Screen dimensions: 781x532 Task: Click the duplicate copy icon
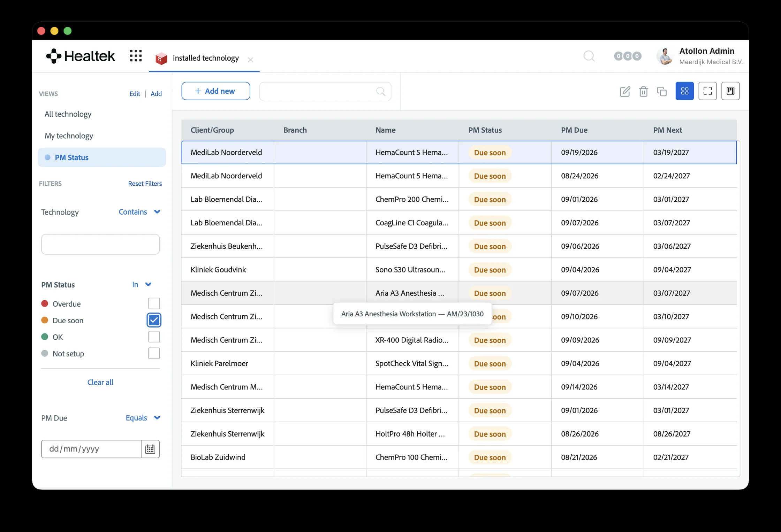662,91
